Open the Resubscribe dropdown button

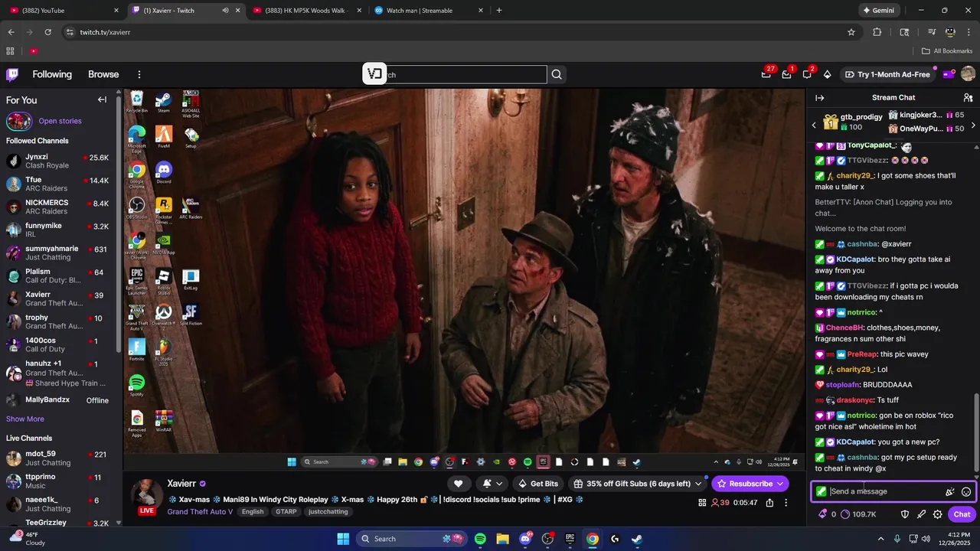[750, 484]
